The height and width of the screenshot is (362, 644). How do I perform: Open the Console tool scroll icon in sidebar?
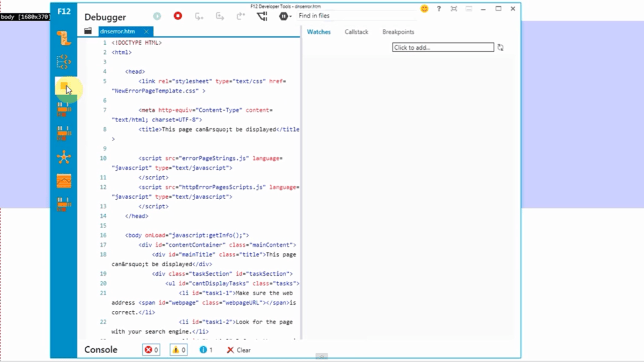[x=64, y=38]
